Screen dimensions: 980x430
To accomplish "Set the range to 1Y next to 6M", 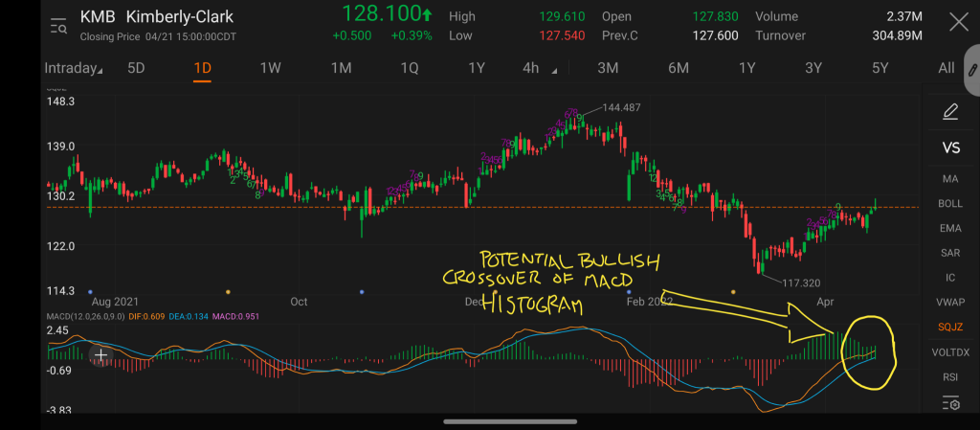I will pos(746,68).
